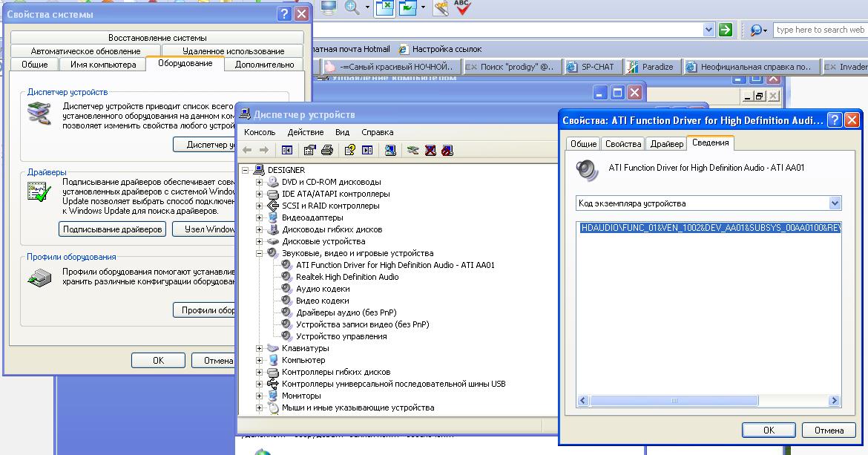Click OK in the ATI driver properties dialog
Screen dimensions: 868x455
769,430
